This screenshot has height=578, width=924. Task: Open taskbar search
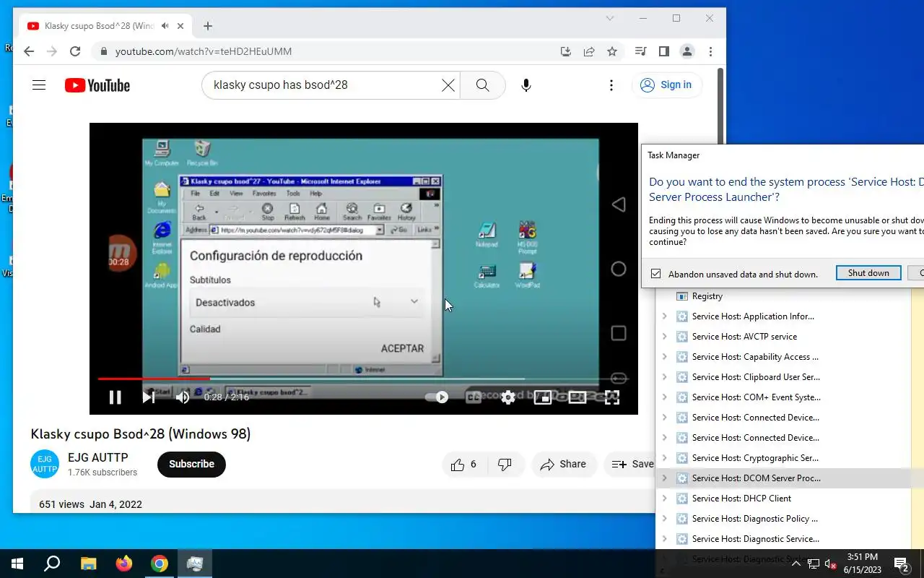point(52,564)
